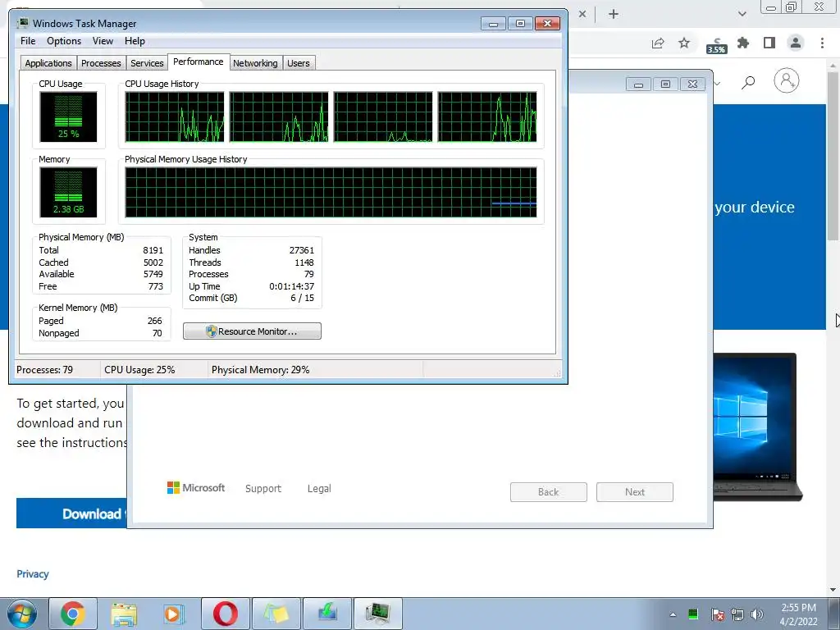840x630 pixels.
Task: Click the search magnifier on Microsoft page
Action: pyautogui.click(x=748, y=82)
